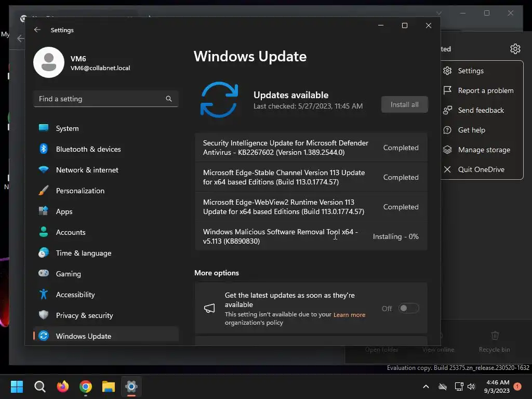The width and height of the screenshot is (532, 399).
Task: Click the megaphone icon for latest updates
Action: [x=209, y=308]
